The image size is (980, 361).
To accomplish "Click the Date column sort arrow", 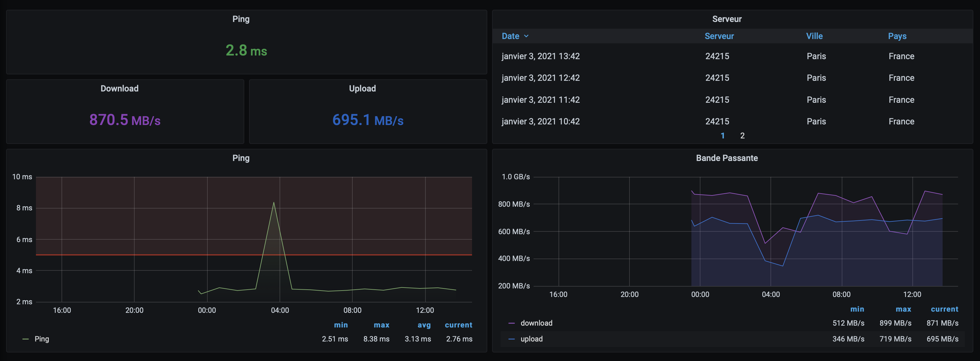I will coord(526,36).
